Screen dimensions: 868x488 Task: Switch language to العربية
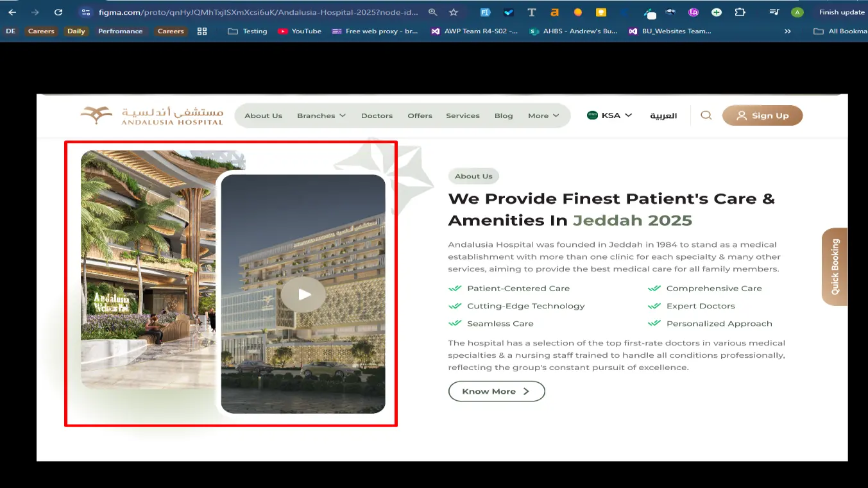pyautogui.click(x=663, y=115)
